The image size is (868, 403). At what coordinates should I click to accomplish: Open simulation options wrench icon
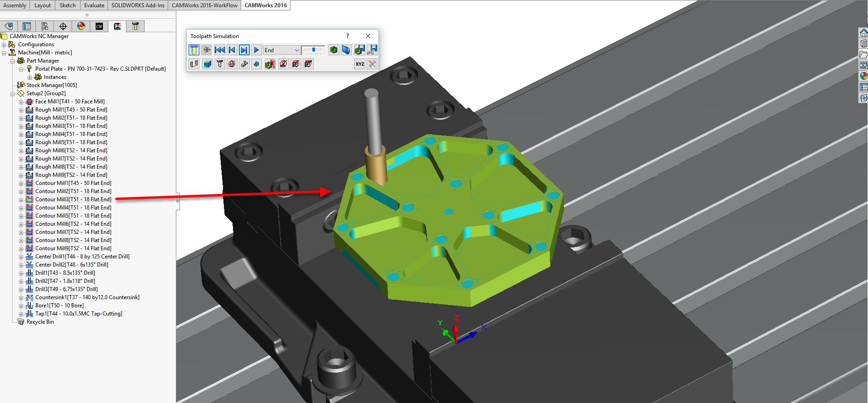372,64
